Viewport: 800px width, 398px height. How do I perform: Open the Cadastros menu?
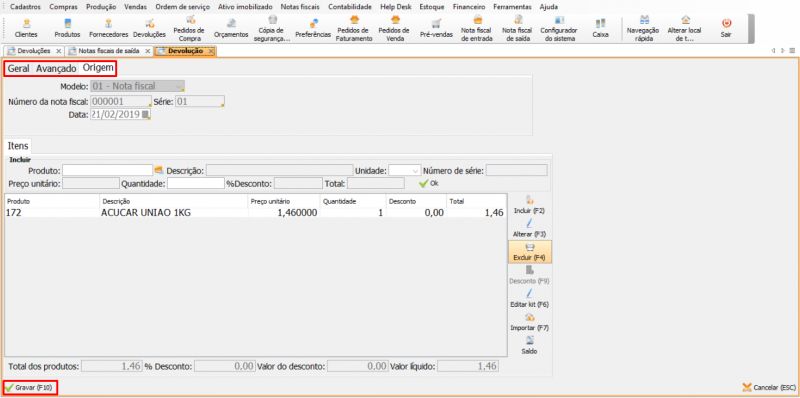(x=25, y=7)
